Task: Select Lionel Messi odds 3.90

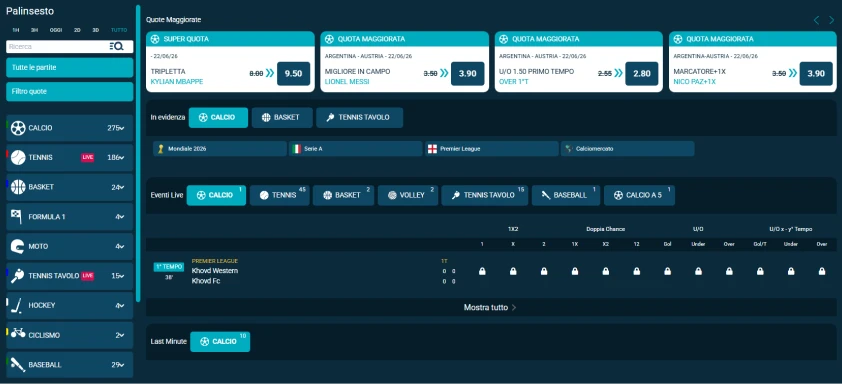Action: click(x=467, y=74)
